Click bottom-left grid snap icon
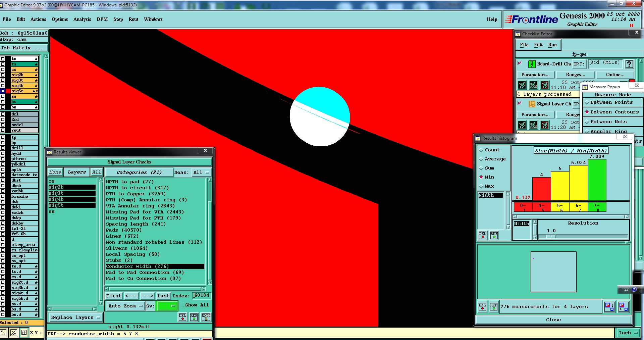 click(24, 333)
